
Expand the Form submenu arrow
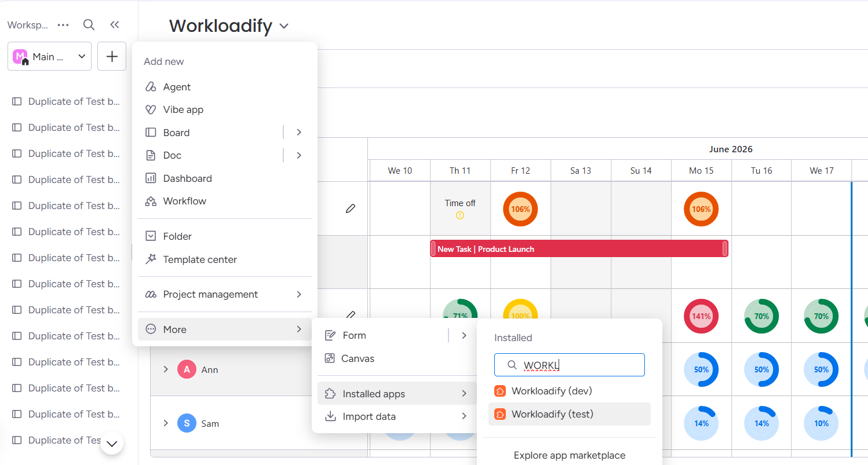464,335
